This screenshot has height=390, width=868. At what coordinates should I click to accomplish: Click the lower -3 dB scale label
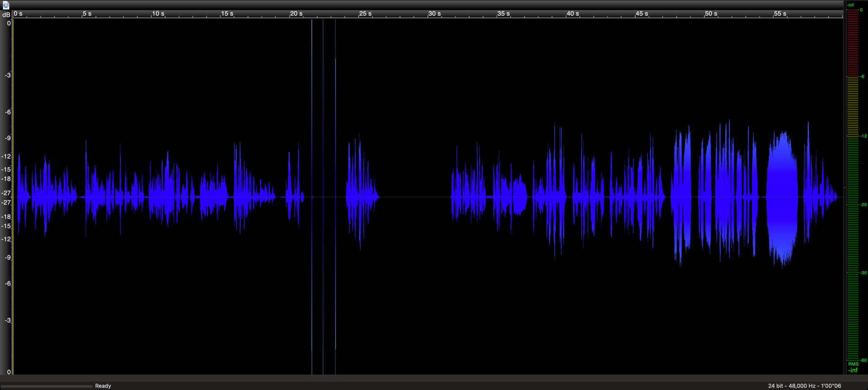coord(8,320)
